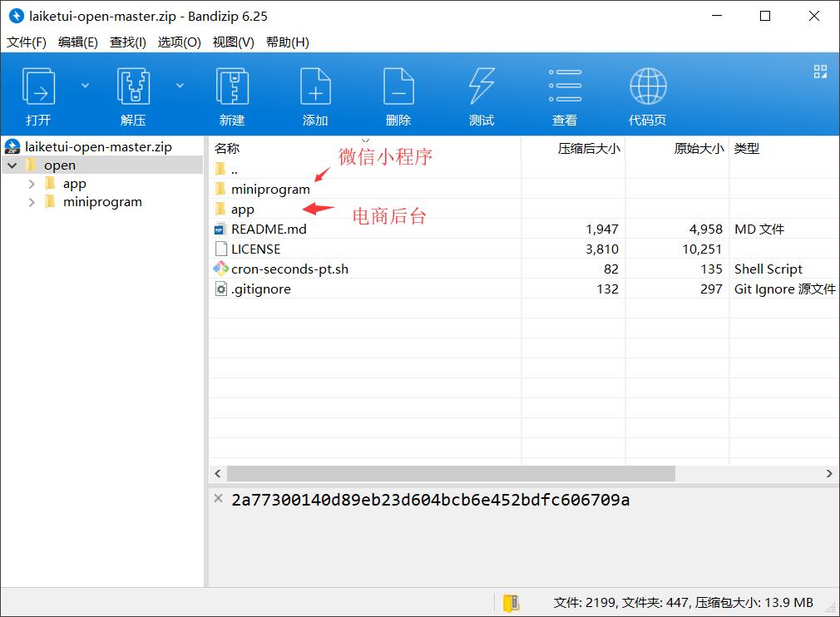Click the cron-seconds-pt.sh script icon
Viewport: 840px width, 617px height.
[x=220, y=269]
